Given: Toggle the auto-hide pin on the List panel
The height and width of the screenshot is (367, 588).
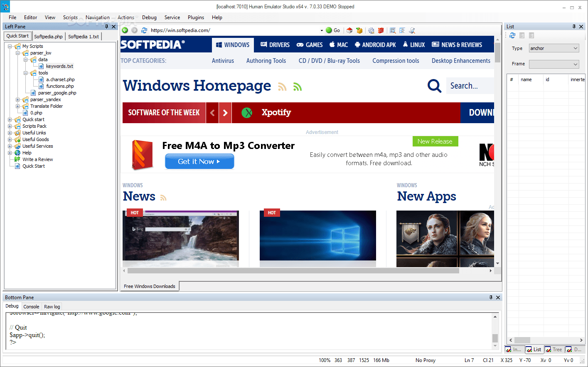Looking at the screenshot, I should coord(574,26).
